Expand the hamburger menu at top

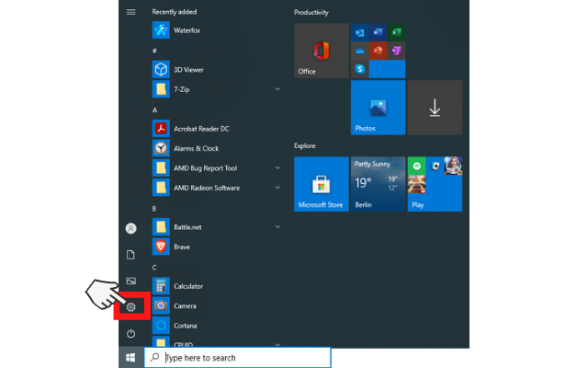[130, 12]
